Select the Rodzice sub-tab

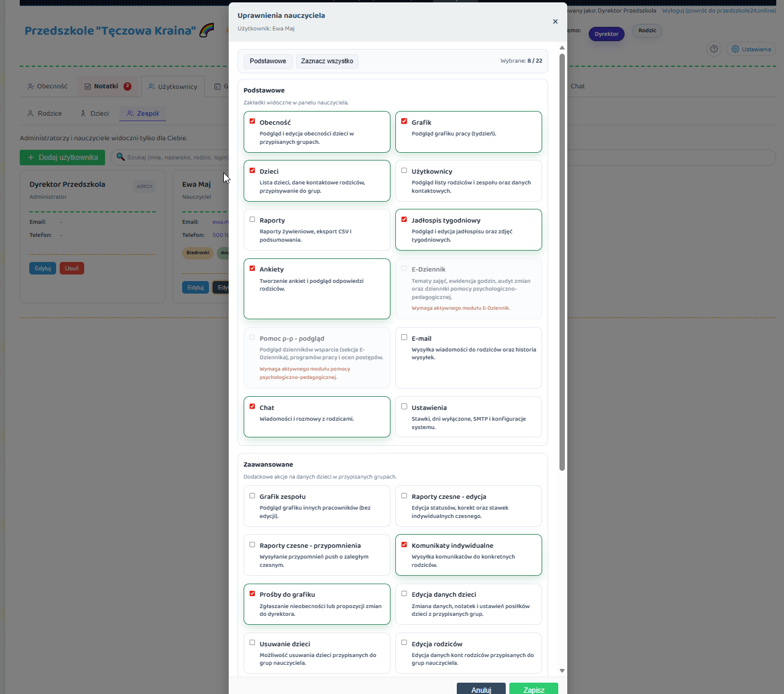45,113
